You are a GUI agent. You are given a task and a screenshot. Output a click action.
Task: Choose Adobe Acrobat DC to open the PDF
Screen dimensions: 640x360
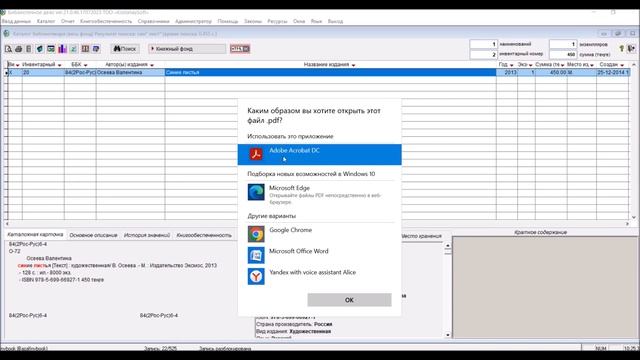coord(320,154)
